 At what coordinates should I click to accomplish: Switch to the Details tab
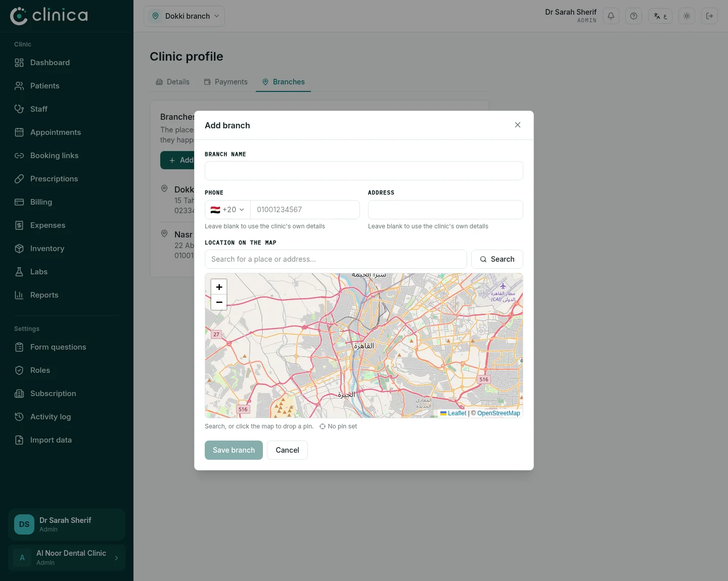pyautogui.click(x=172, y=82)
